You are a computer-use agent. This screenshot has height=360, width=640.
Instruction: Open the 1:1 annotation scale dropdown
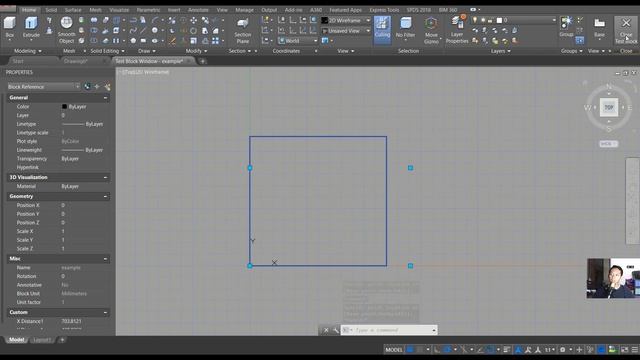(550, 350)
